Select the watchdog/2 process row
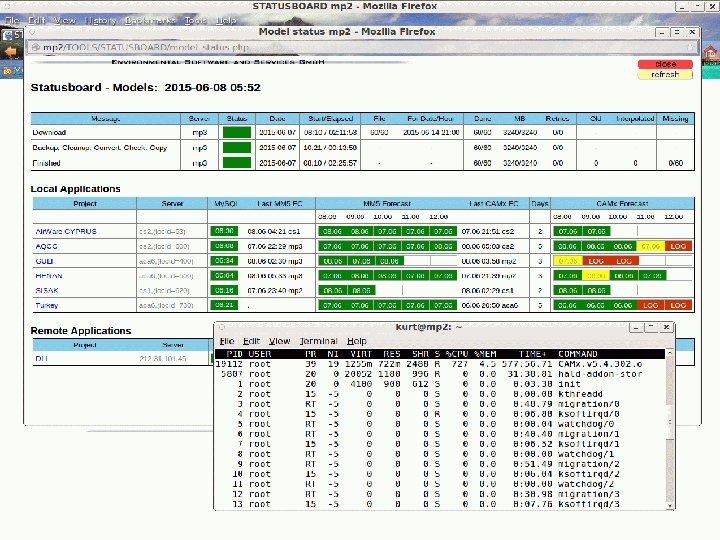This screenshot has height=540, width=720. click(x=439, y=484)
